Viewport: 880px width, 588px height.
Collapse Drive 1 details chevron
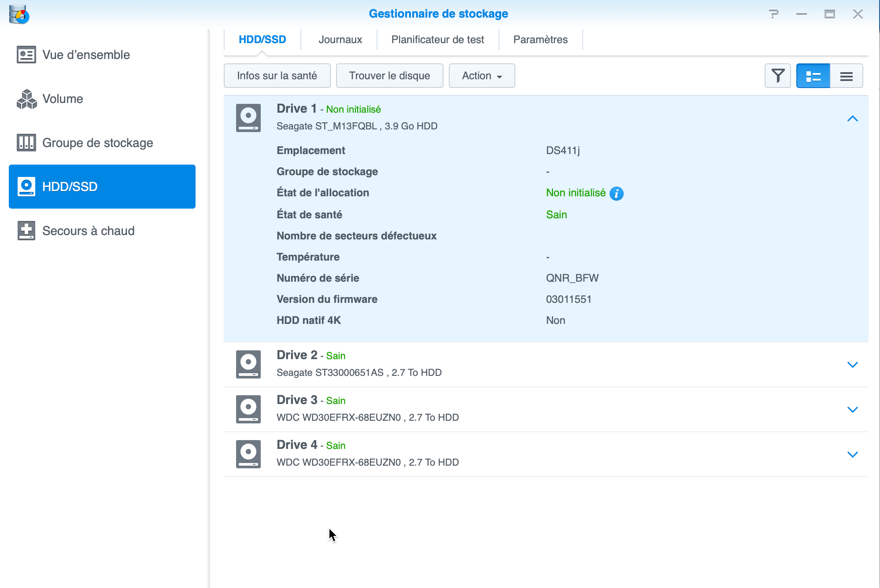(852, 118)
